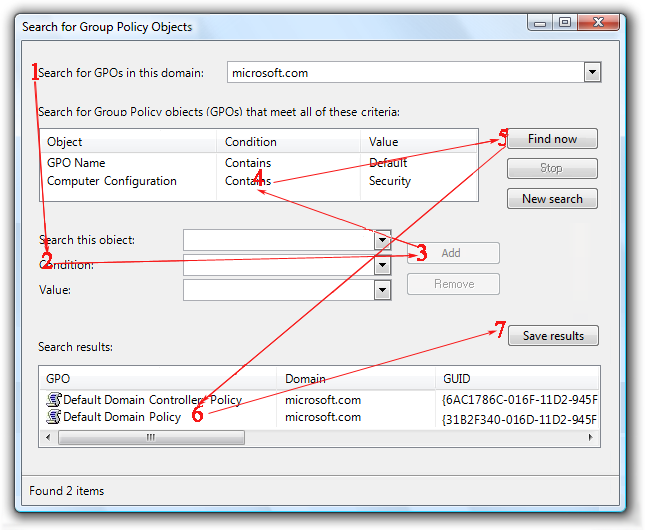Click the 'Security' value cell

(x=390, y=181)
